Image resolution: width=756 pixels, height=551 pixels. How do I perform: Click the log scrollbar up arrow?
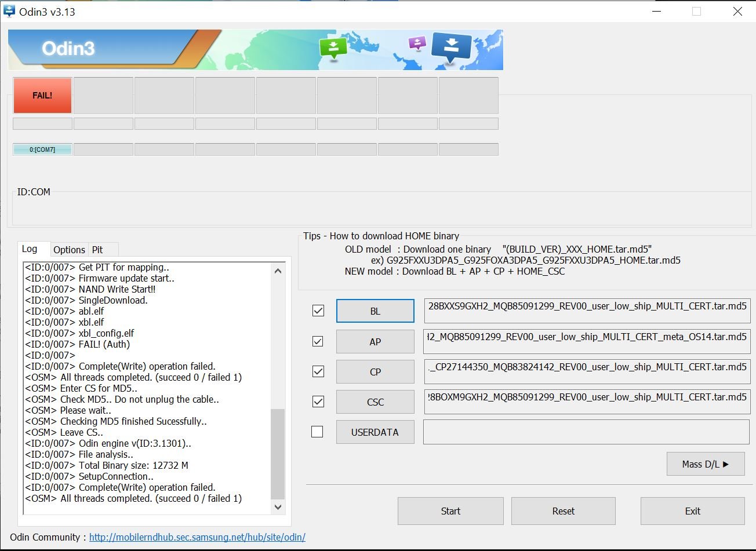click(278, 271)
